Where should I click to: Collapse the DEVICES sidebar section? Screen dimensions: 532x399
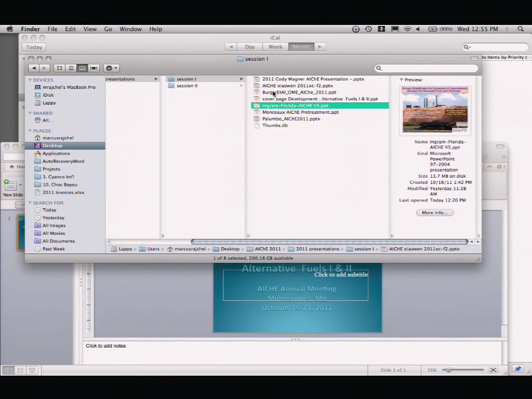pyautogui.click(x=30, y=80)
